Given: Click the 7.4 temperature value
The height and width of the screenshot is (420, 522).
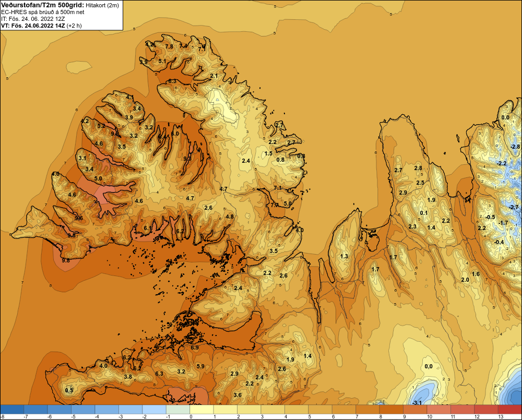Looking at the screenshot, I should coord(183,46).
